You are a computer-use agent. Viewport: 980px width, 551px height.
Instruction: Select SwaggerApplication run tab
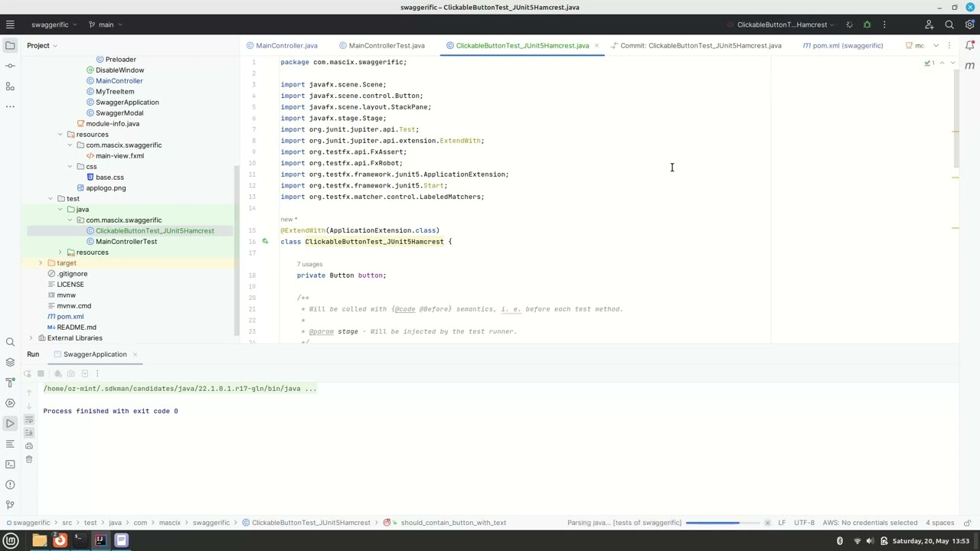coord(95,354)
